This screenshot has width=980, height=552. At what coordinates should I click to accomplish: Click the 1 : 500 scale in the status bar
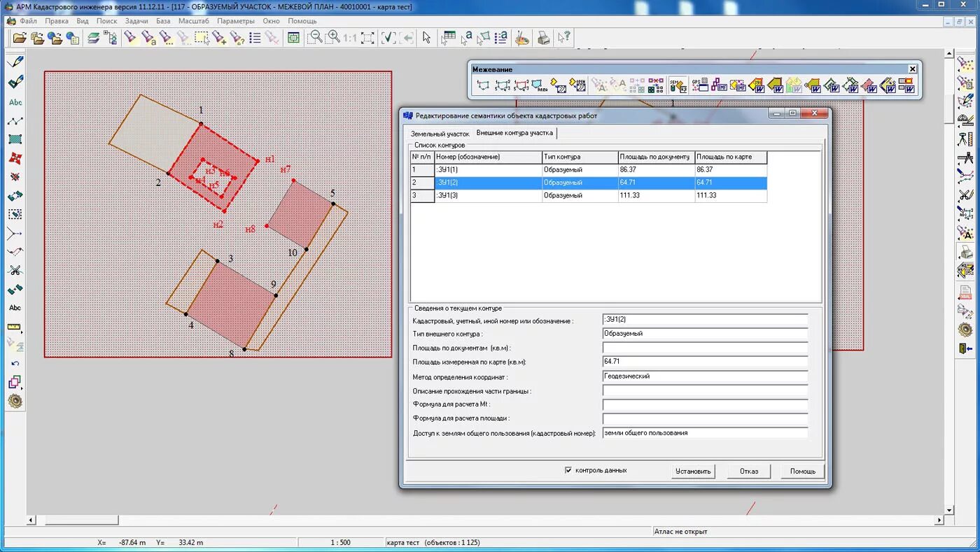tap(341, 542)
